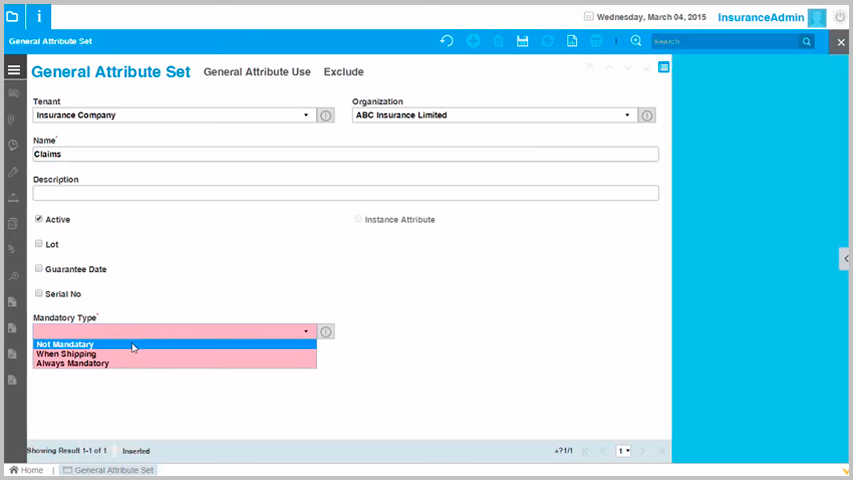Screen dimensions: 853x480
Task: Click the info button beside Organization field
Action: tap(647, 115)
